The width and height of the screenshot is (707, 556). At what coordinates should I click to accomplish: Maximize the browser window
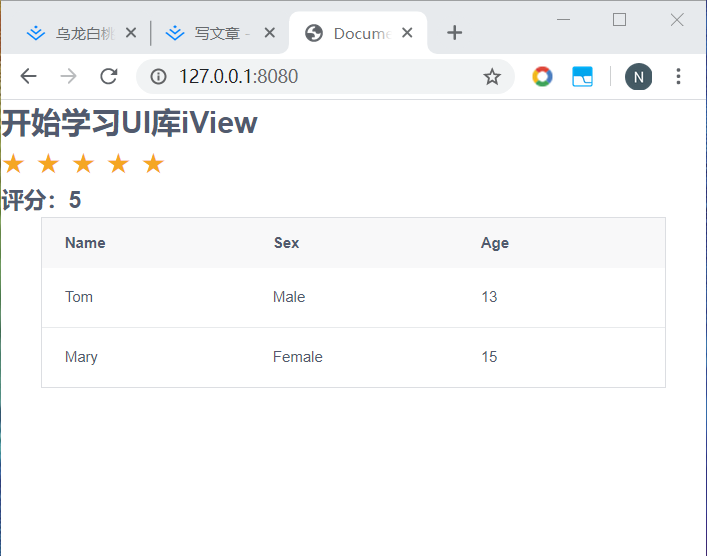620,19
